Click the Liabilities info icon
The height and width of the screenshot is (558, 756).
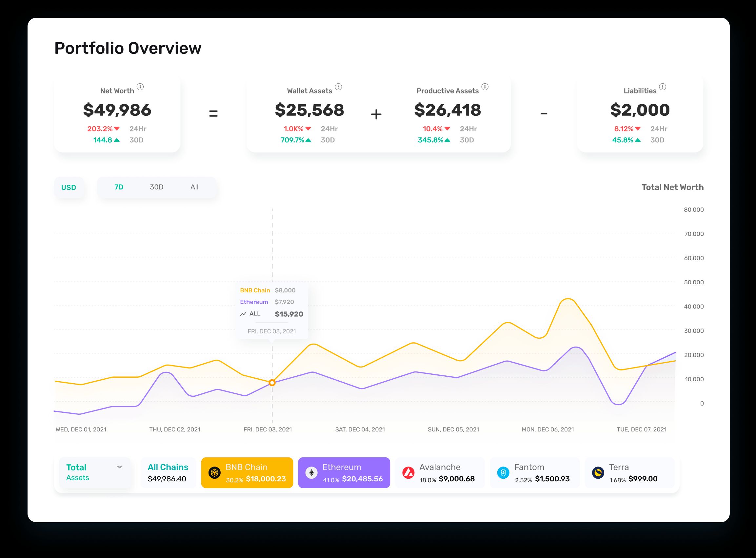tap(663, 87)
